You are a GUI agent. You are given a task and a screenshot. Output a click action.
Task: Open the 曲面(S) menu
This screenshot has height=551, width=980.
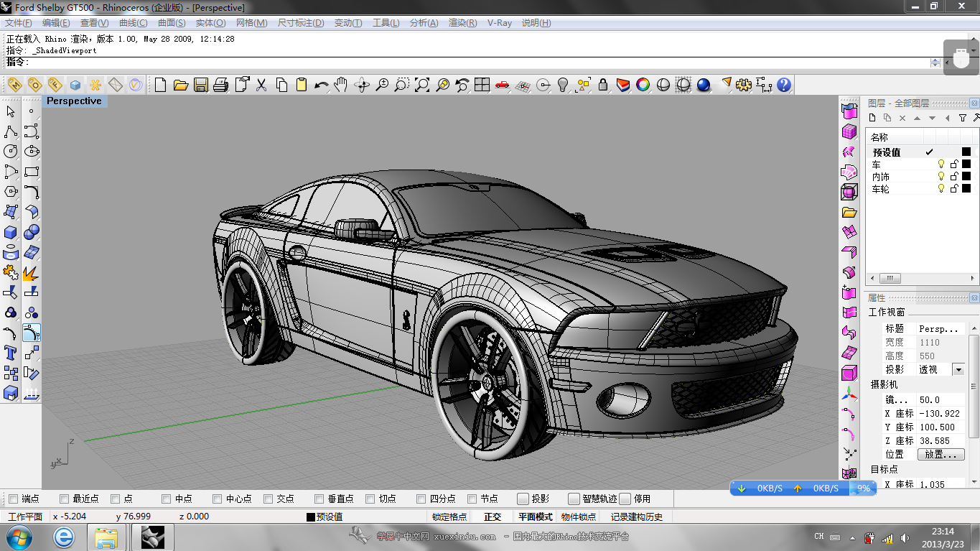pyautogui.click(x=172, y=23)
